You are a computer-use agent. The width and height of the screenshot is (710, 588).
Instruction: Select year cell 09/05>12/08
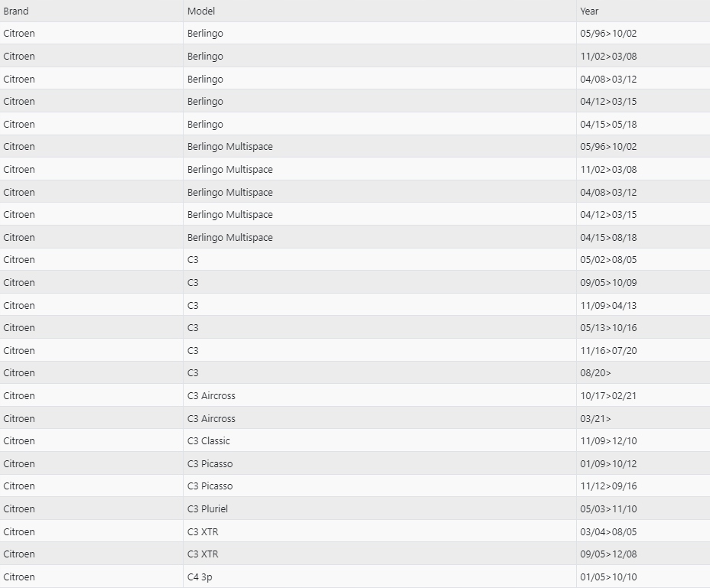coord(608,554)
